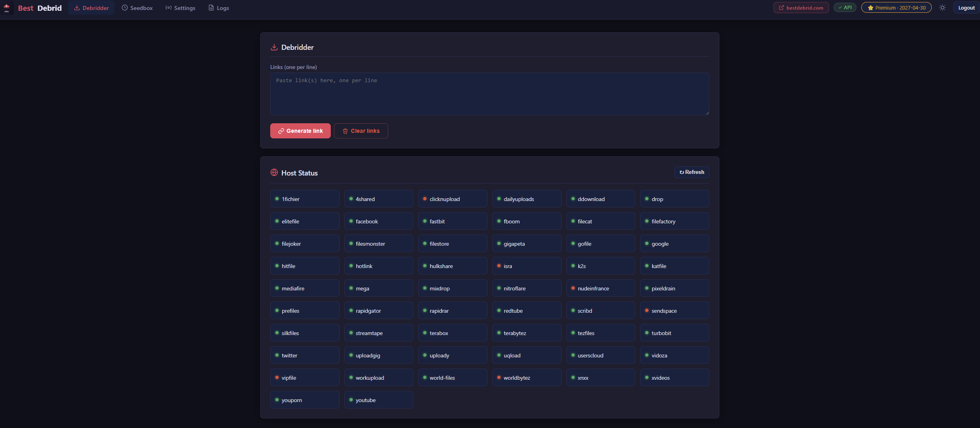The image size is (980, 428).
Task: Click the facebook host entry
Action: coord(379,221)
